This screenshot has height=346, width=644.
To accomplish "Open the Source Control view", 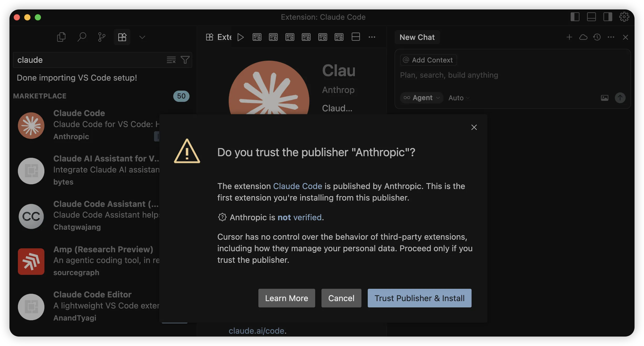I will (101, 37).
